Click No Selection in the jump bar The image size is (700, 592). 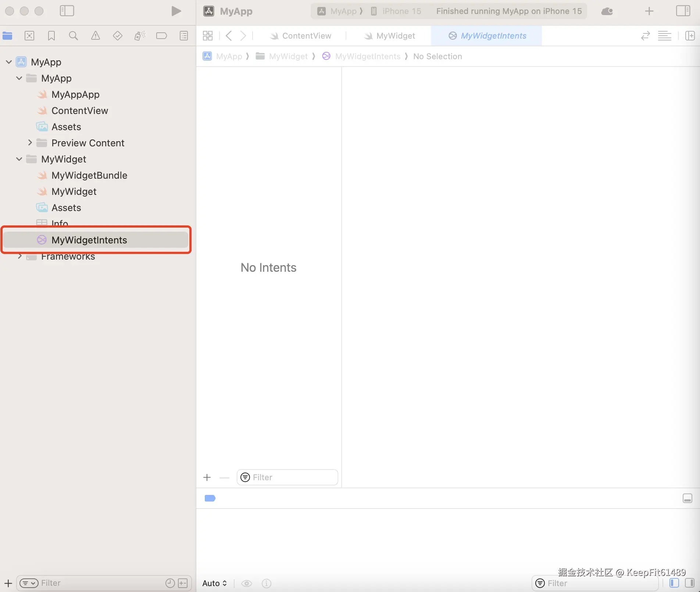(x=438, y=56)
